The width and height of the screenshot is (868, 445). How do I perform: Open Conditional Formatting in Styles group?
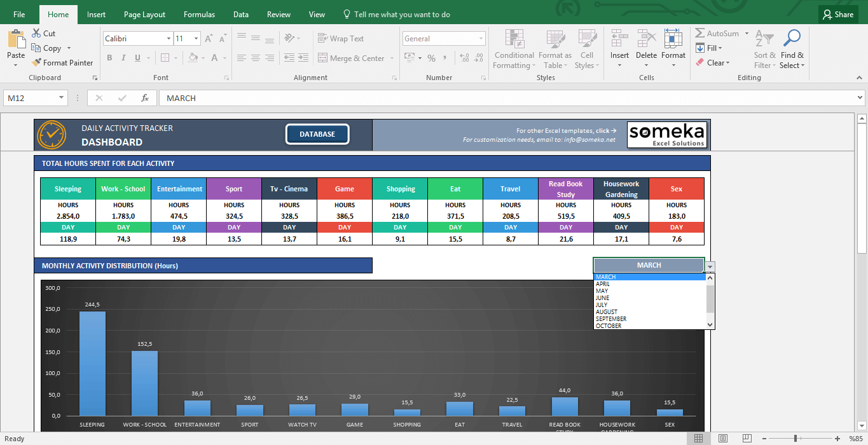514,49
